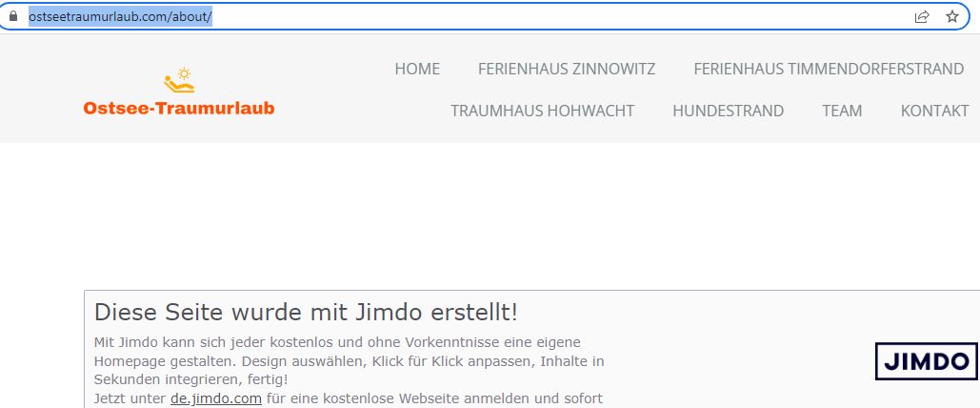Open FERIENHAUS TIMMENDORFERSTRAND page
This screenshot has height=408, width=980.
pyautogui.click(x=829, y=69)
